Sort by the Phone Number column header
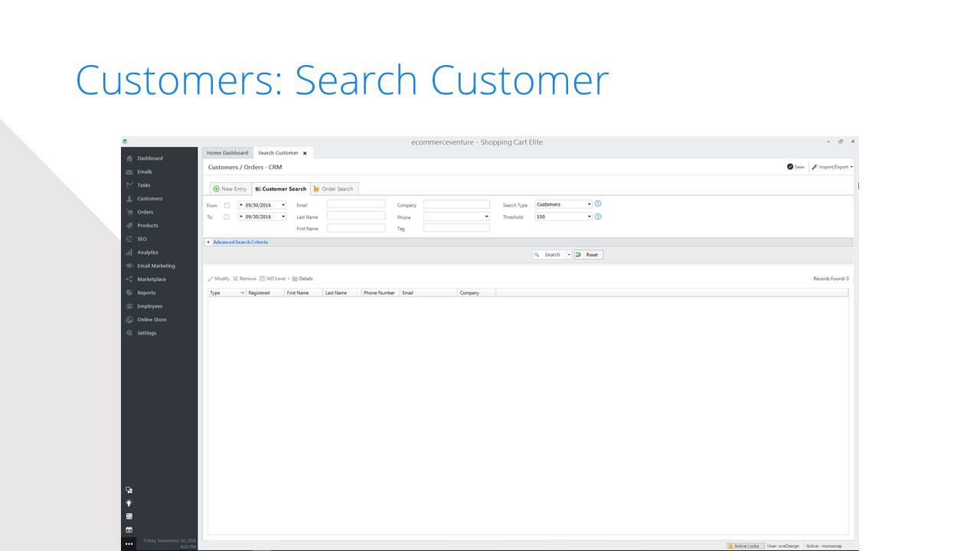The height and width of the screenshot is (551, 980). click(381, 293)
